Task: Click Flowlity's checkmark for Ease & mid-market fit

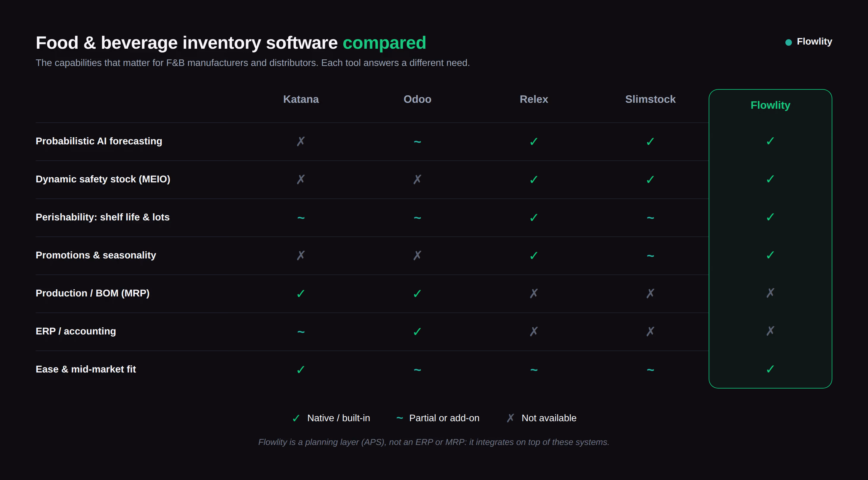Action: 770,369
